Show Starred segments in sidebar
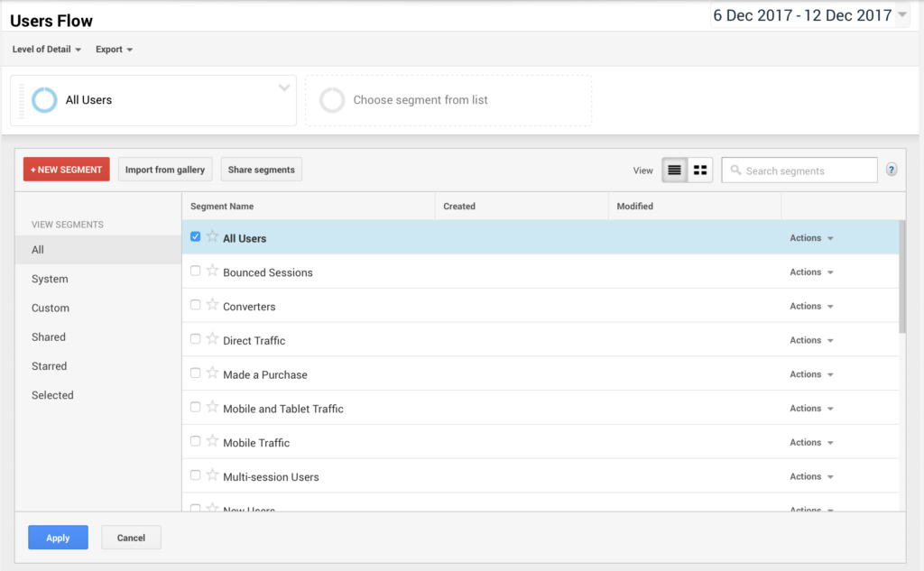The height and width of the screenshot is (571, 924). [50, 366]
